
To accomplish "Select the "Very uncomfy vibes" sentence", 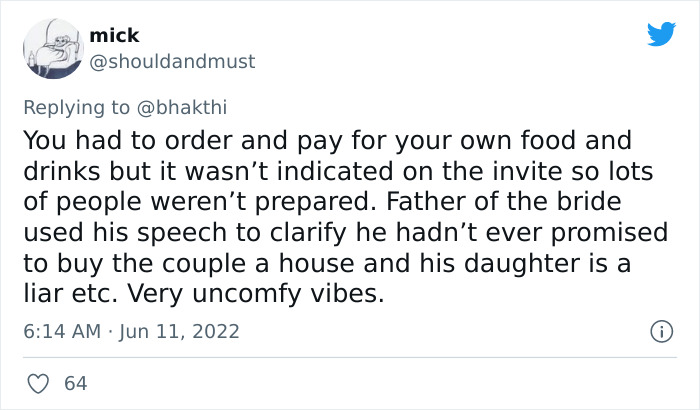I will pos(255,294).
